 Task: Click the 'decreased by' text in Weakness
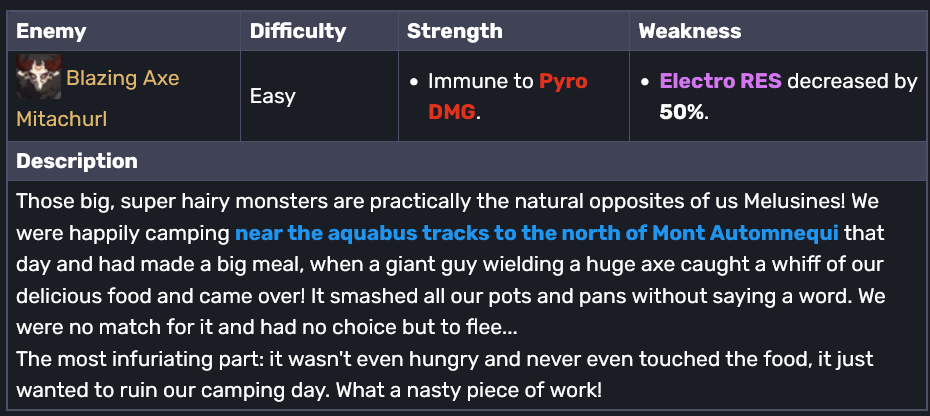(852, 81)
